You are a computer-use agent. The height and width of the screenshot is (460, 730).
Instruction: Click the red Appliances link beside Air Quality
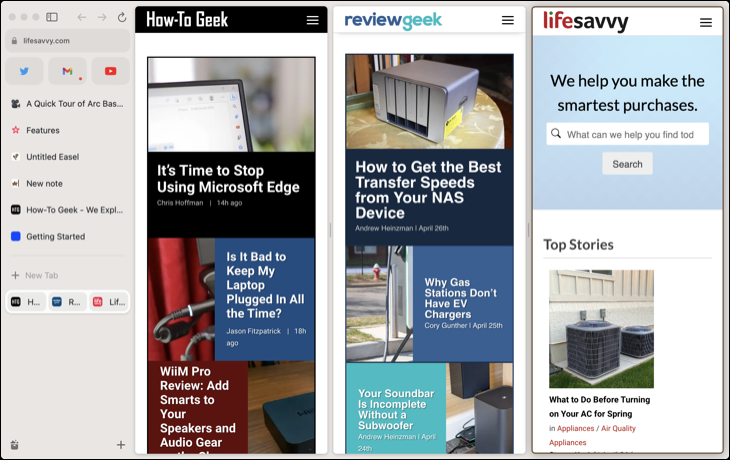(x=575, y=428)
